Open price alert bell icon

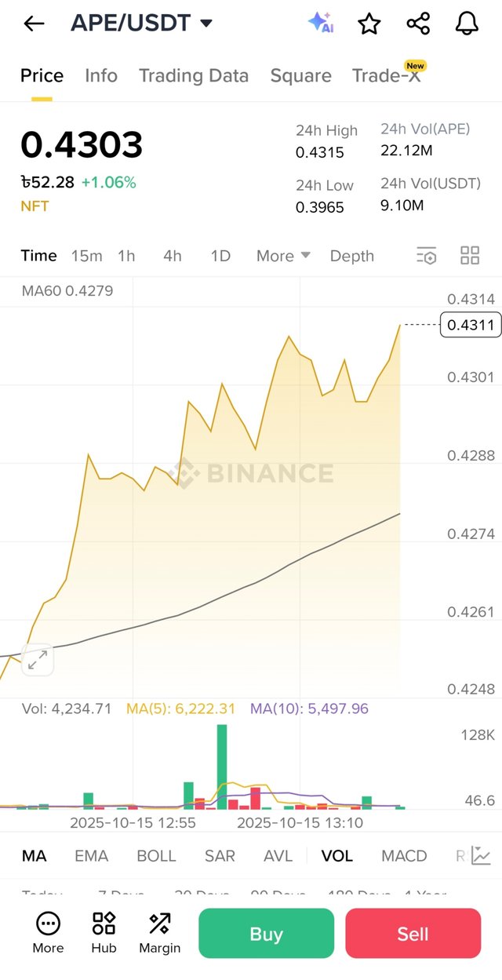tap(467, 24)
